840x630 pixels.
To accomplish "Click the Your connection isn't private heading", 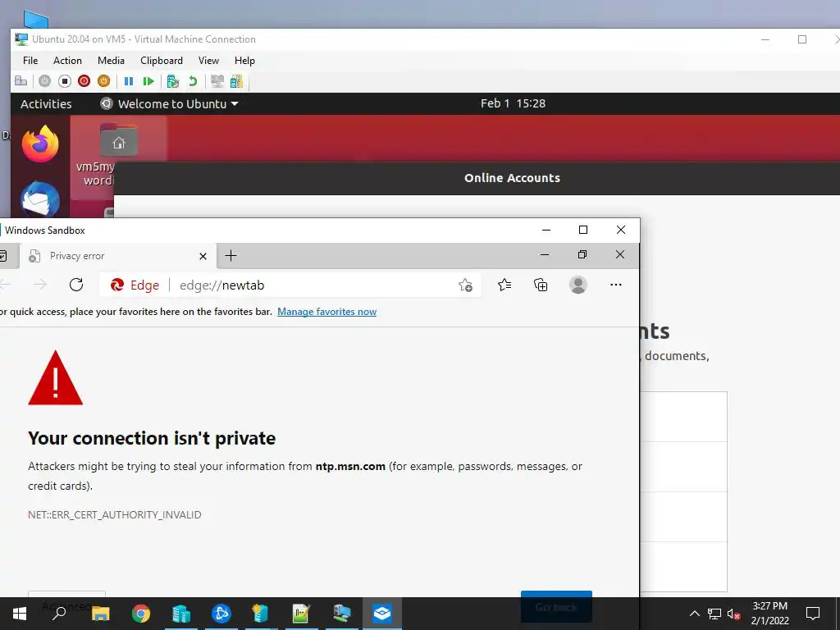I will point(152,438).
